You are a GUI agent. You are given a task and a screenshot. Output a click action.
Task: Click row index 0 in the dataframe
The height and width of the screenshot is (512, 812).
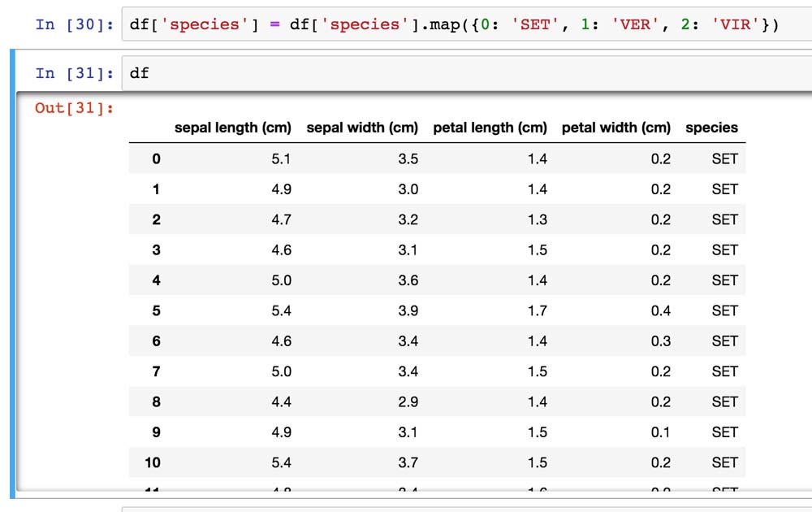tap(156, 159)
